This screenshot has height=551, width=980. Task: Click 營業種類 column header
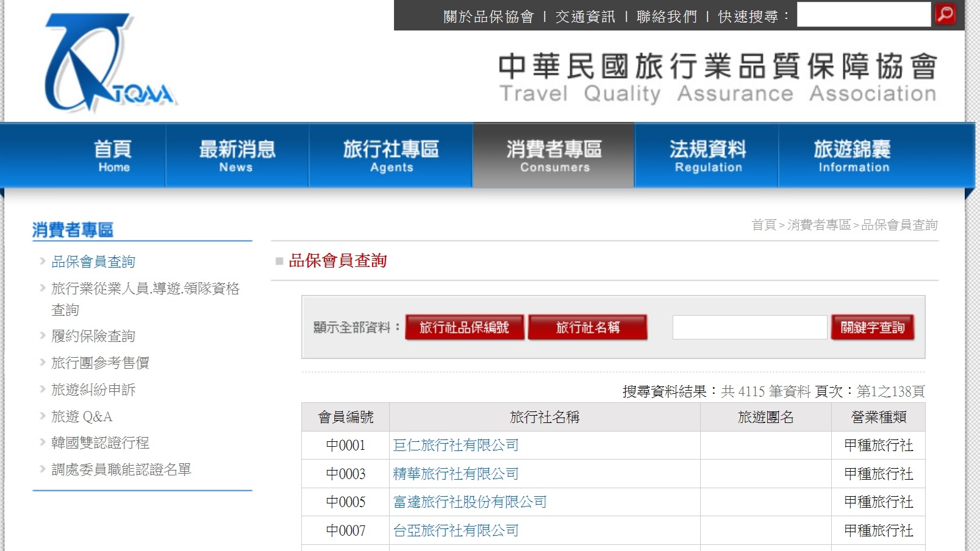pyautogui.click(x=878, y=417)
